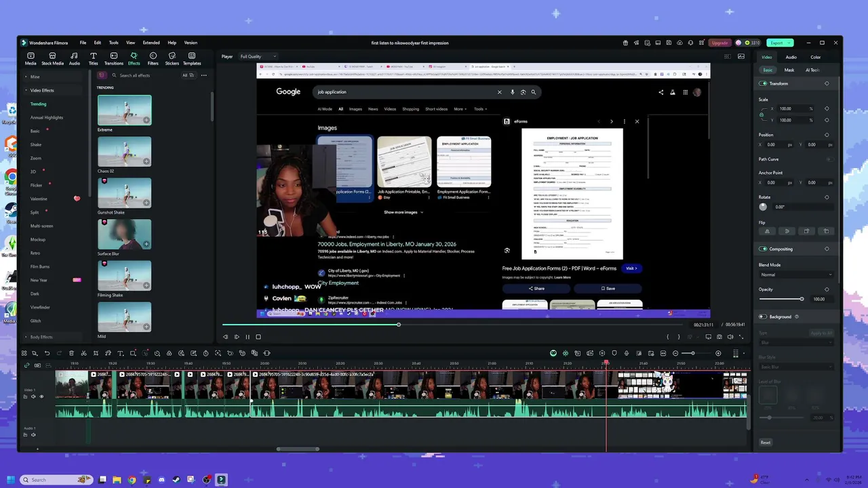Click the timeline undo icon
Screen dimensions: 868x488
click(x=47, y=353)
